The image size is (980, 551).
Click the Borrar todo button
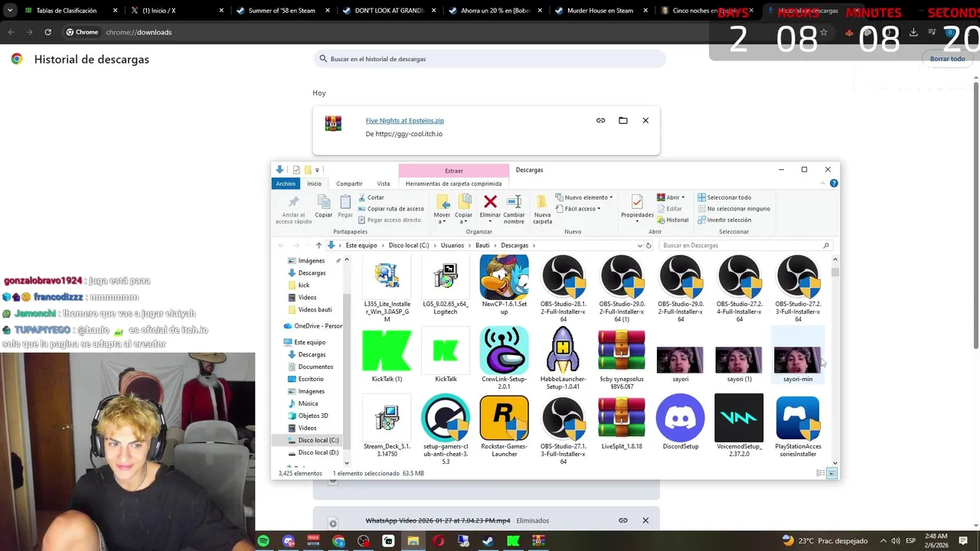[x=947, y=59]
